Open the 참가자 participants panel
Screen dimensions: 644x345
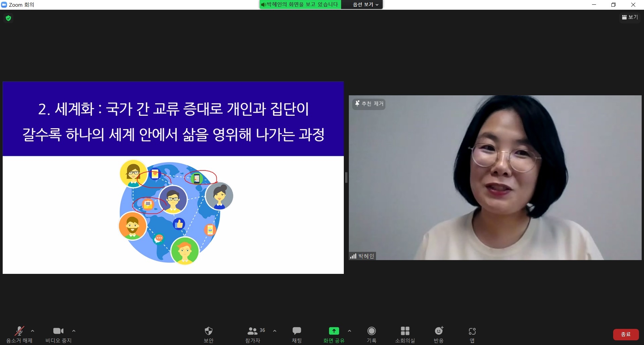253,335
